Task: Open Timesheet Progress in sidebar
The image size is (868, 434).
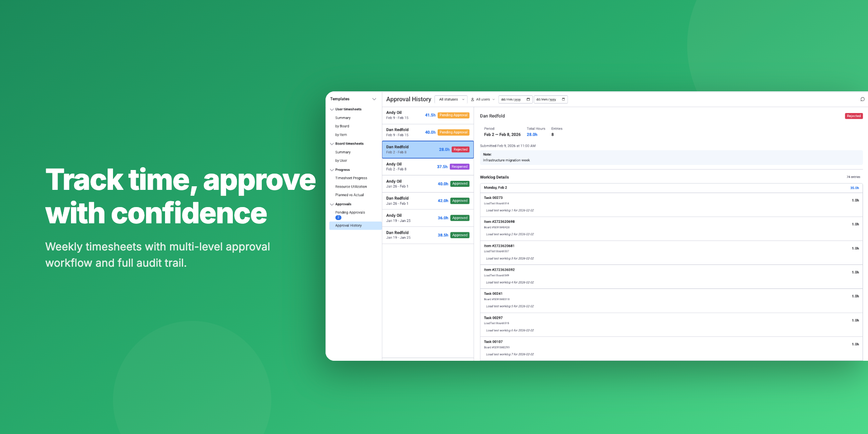Action: click(351, 178)
